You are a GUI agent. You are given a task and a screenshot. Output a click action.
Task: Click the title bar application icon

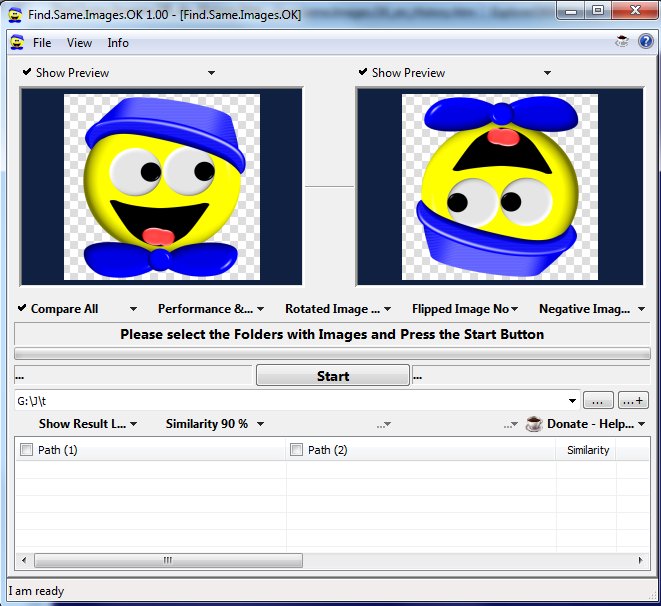[14, 12]
